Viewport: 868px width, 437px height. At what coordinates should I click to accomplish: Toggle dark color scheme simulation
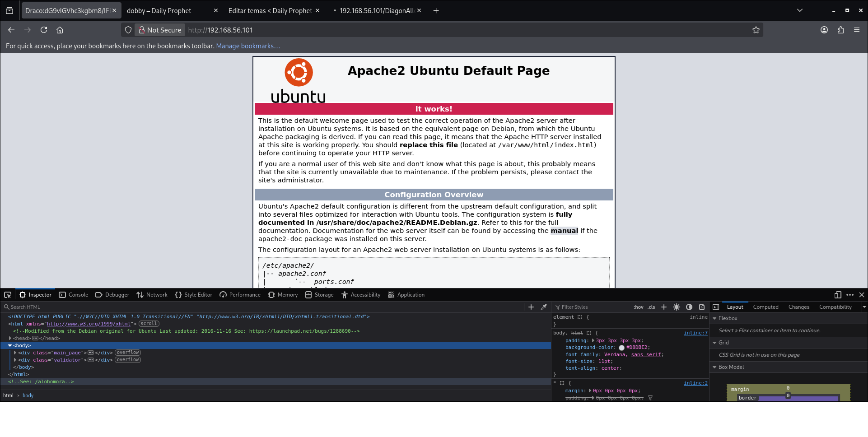click(x=689, y=307)
